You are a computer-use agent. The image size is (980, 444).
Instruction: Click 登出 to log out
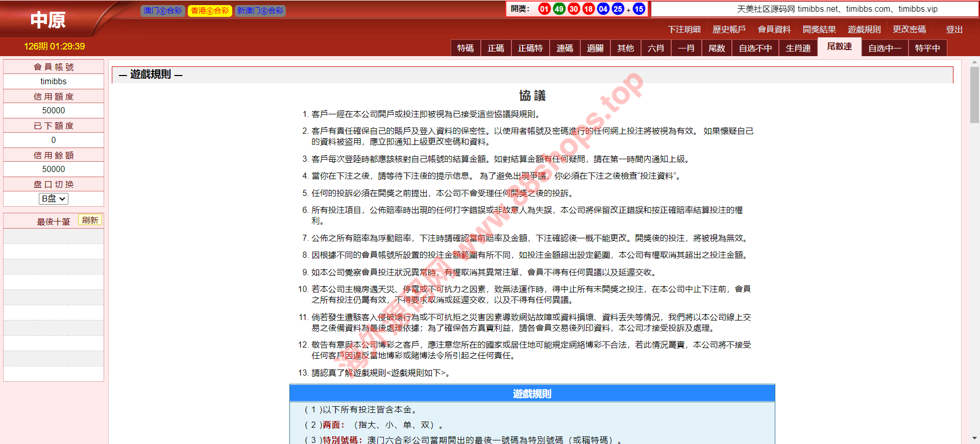(954, 30)
